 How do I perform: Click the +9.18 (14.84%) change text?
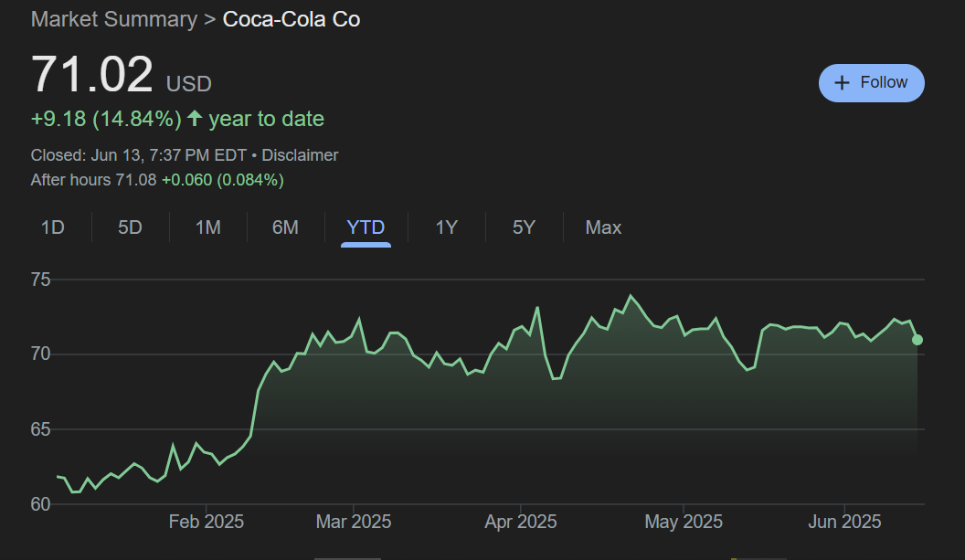(106, 119)
